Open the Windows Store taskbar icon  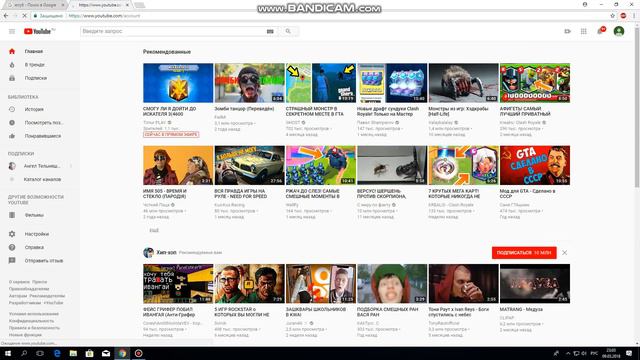click(x=89, y=353)
